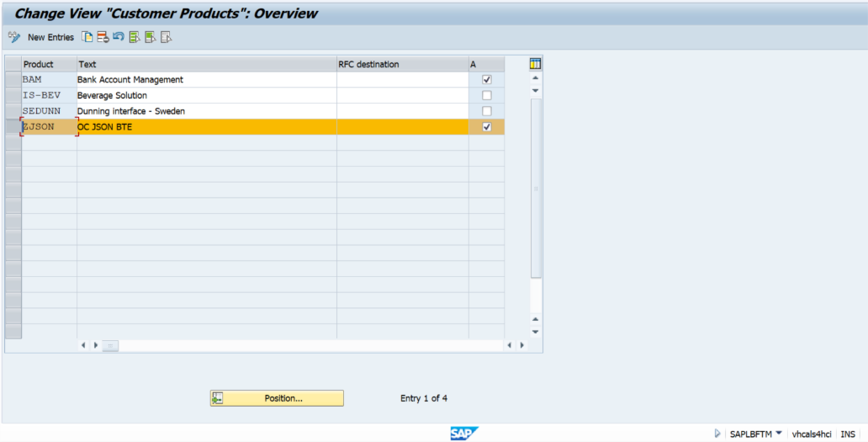Click the Select All icon
868x442 pixels.
(134, 37)
